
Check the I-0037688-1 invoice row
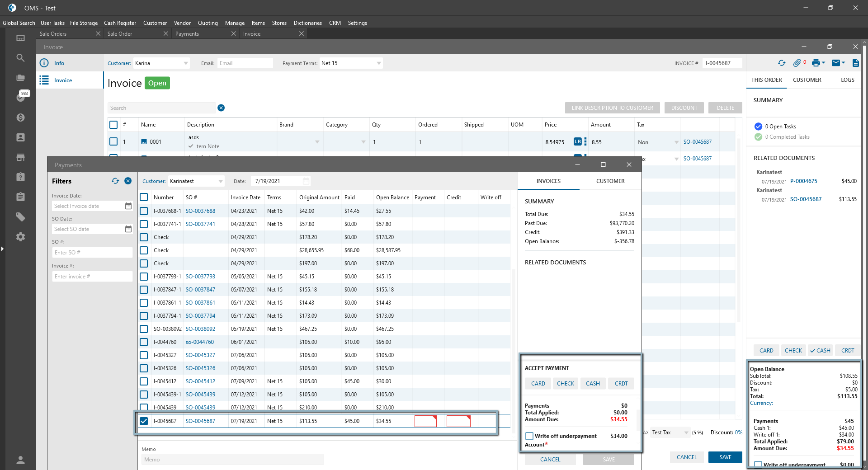[x=144, y=211]
